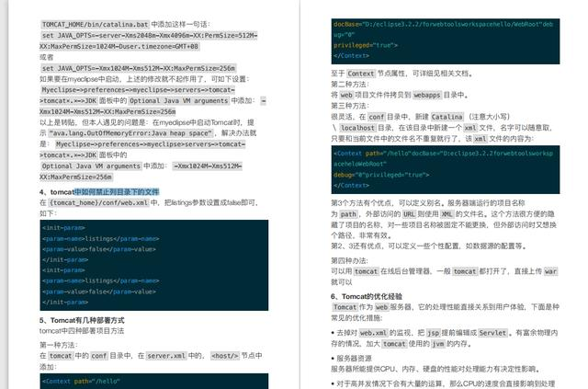Click the Context inline code after 至于
Image resolution: width=588 pixels, height=389 pixels.
coord(360,74)
